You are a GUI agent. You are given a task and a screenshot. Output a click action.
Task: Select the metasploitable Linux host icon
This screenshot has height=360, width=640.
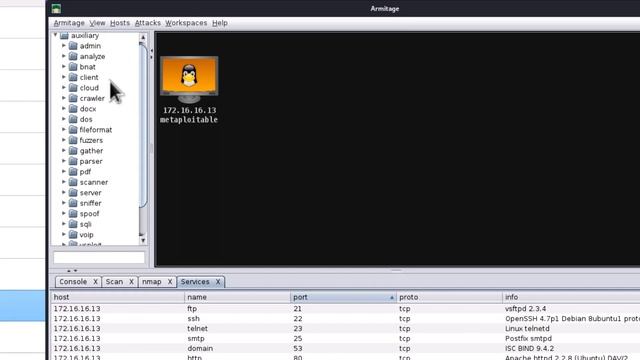(x=189, y=79)
